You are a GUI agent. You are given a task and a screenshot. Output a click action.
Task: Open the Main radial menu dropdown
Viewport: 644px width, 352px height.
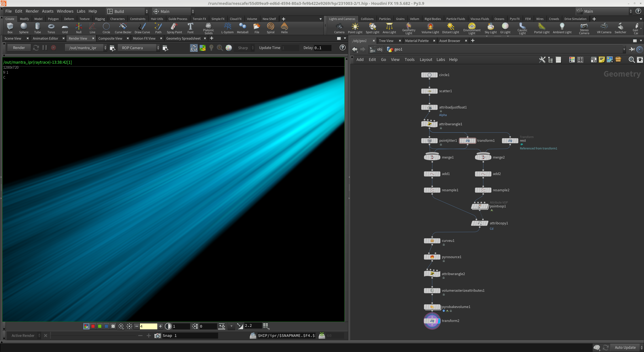(x=173, y=11)
